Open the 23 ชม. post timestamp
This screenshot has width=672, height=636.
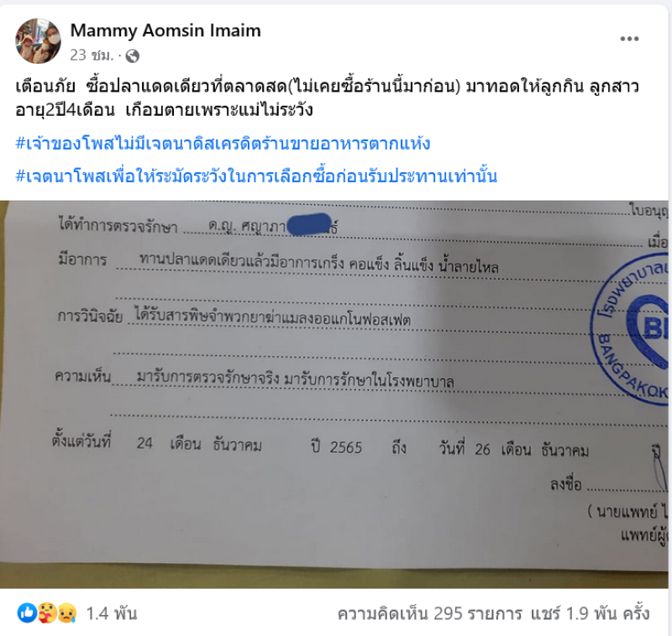point(92,55)
